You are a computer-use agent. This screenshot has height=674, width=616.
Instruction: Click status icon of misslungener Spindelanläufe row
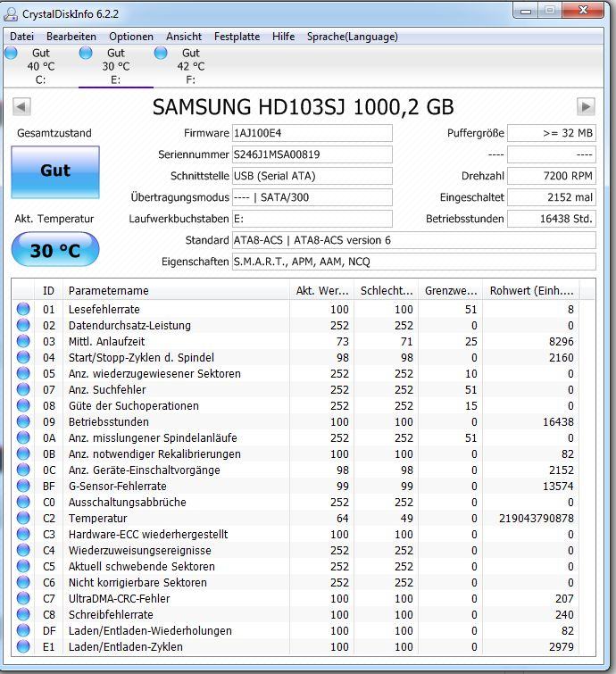[x=23, y=437]
